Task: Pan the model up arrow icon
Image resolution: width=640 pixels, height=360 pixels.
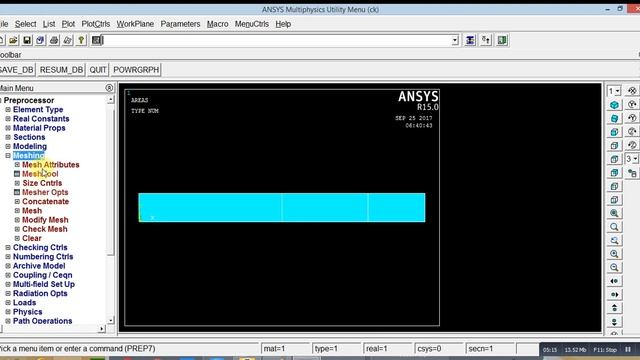Action: [614, 308]
